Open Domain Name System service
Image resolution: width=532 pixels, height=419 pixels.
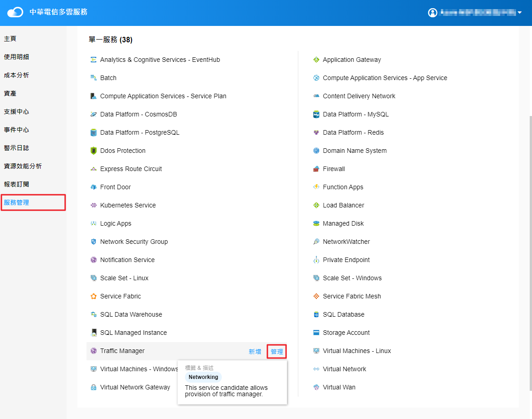click(x=354, y=151)
